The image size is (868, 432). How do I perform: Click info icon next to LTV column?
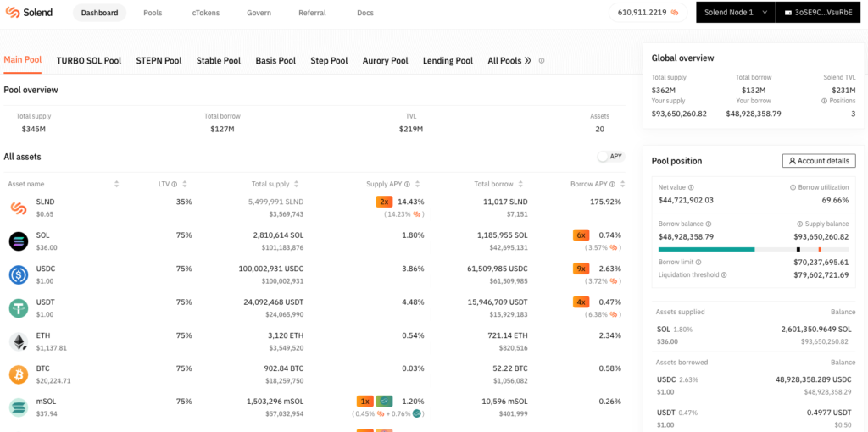(175, 184)
